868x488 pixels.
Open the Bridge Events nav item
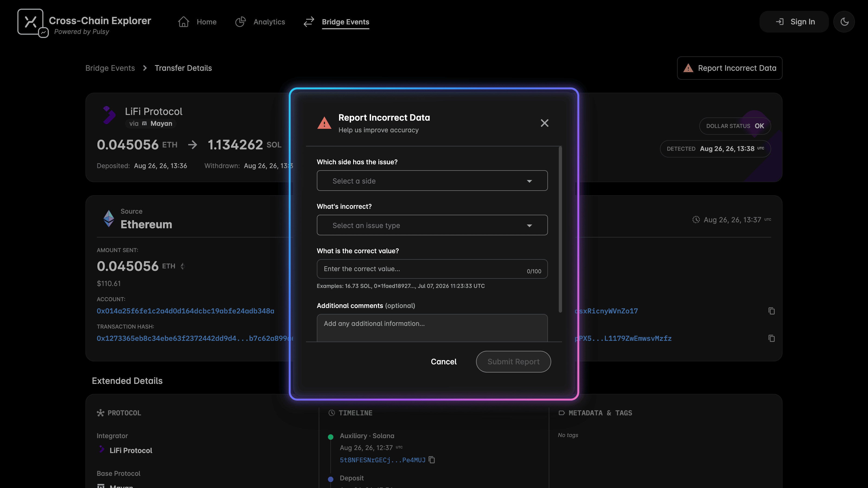click(346, 22)
